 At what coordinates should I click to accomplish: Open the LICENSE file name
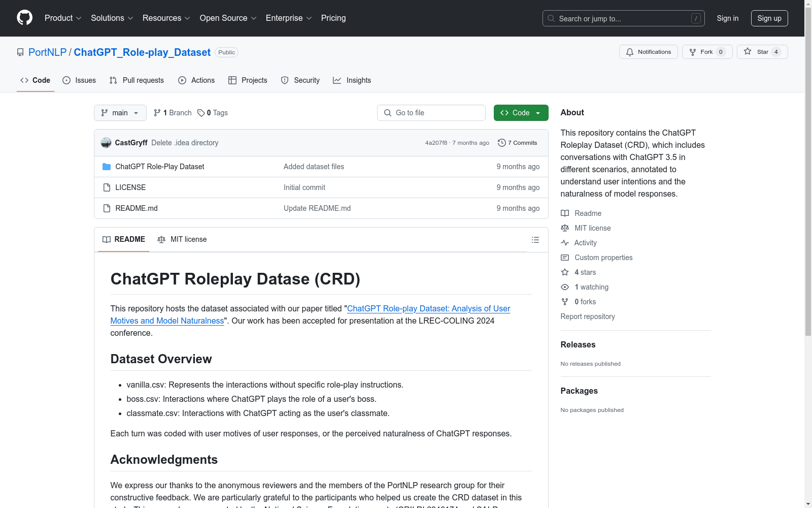(130, 187)
